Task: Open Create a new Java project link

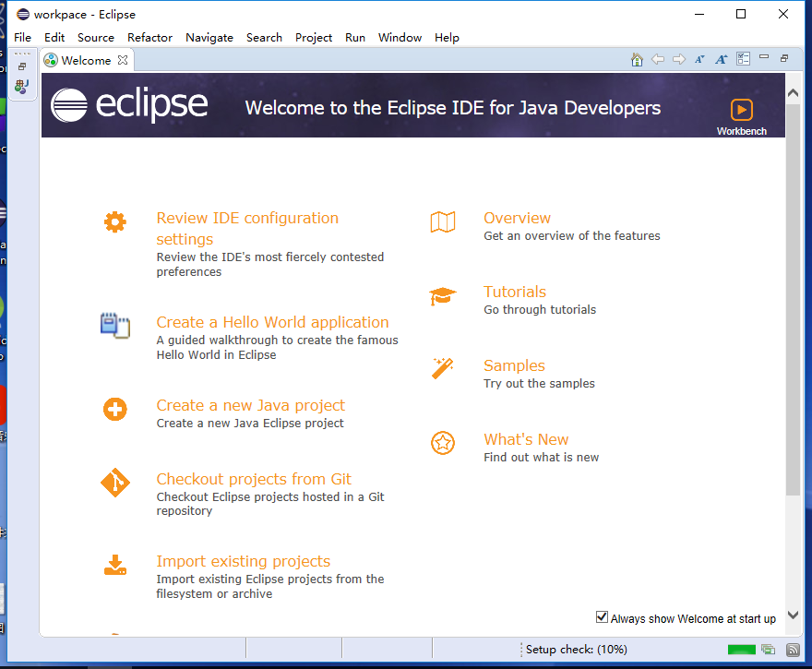Action: (x=251, y=405)
